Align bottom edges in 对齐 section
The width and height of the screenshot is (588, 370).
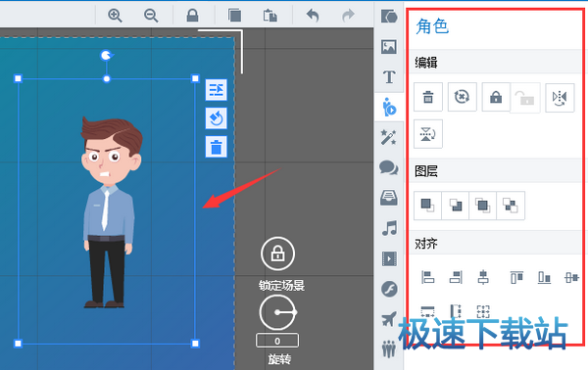pyautogui.click(x=544, y=277)
